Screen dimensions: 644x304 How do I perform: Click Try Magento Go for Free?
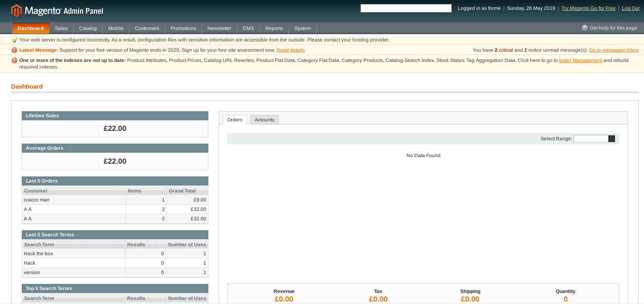588,8
